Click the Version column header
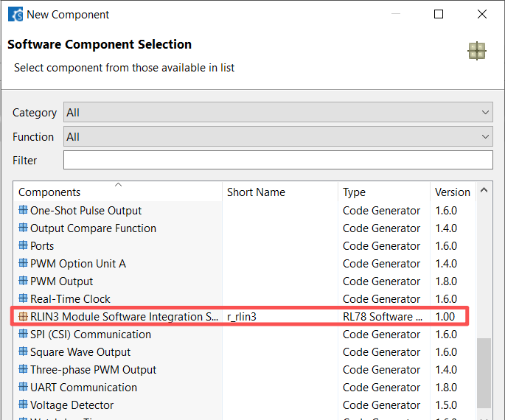 pyautogui.click(x=452, y=192)
